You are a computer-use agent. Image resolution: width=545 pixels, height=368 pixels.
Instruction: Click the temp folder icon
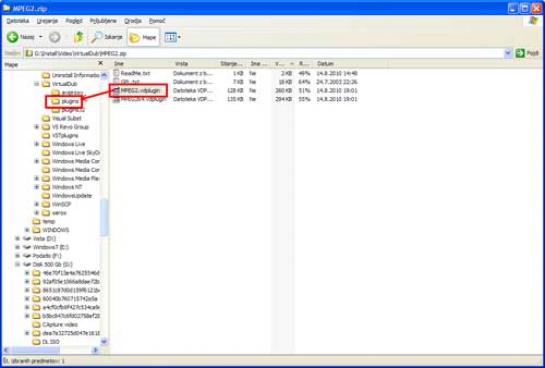(36, 221)
